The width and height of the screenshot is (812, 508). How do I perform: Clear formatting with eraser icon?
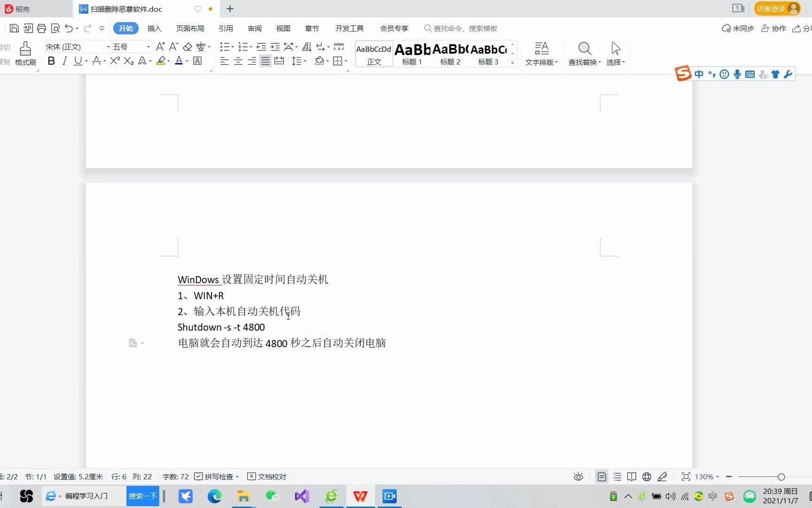click(187, 47)
